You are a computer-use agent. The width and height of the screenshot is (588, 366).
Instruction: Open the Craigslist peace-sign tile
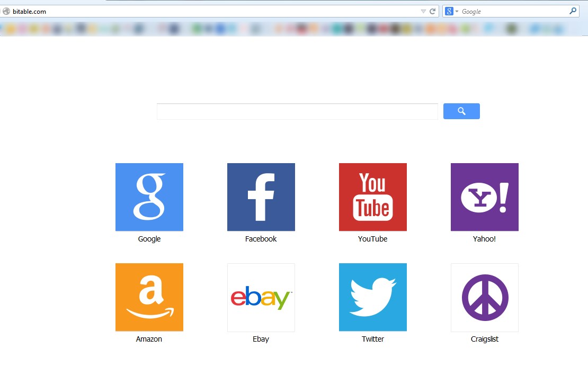[x=485, y=297]
